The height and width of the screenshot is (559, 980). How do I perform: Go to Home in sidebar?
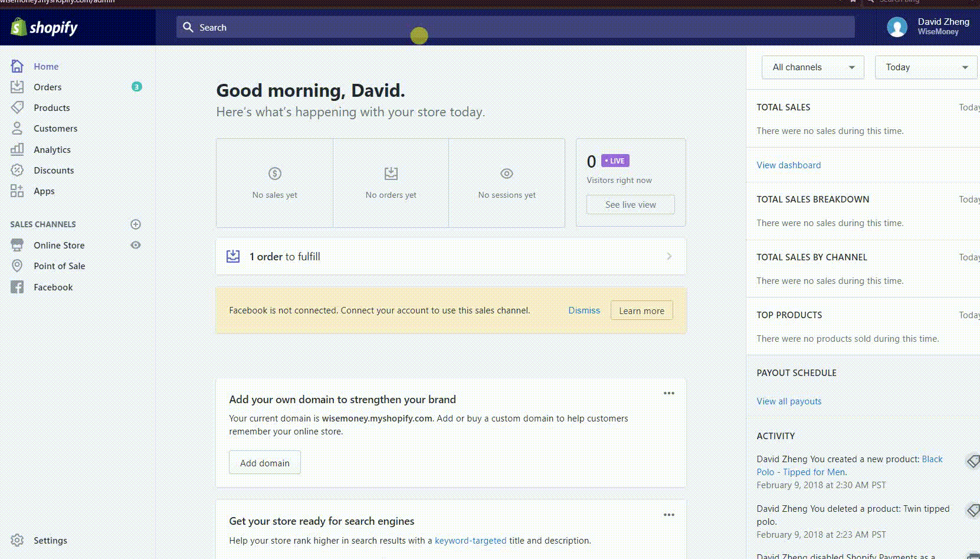point(46,66)
